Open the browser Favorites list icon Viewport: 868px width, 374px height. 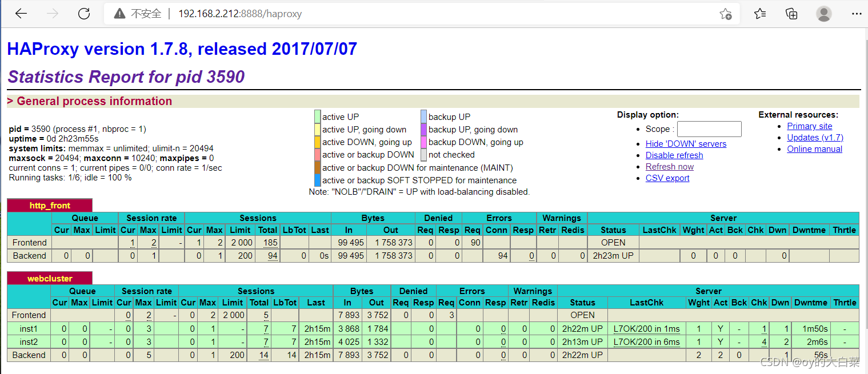[760, 14]
